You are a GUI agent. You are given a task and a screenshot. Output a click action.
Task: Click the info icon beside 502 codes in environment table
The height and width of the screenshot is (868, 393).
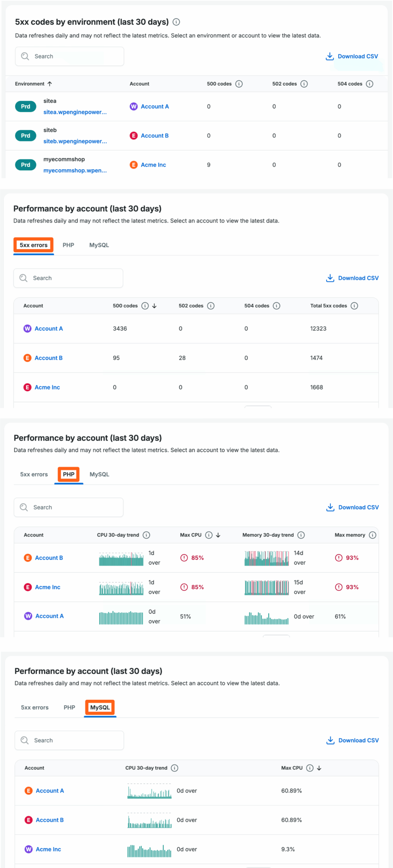[x=304, y=84]
